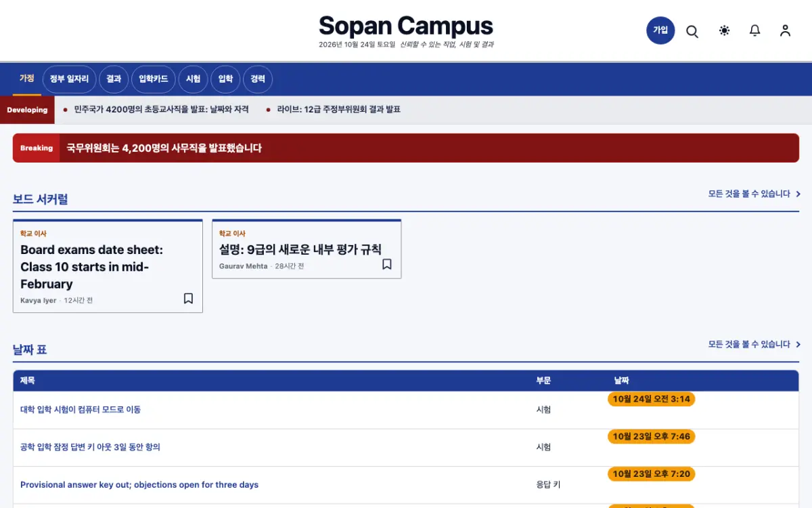The height and width of the screenshot is (508, 812).
Task: Select the 입학 nav tab
Action: (225, 79)
